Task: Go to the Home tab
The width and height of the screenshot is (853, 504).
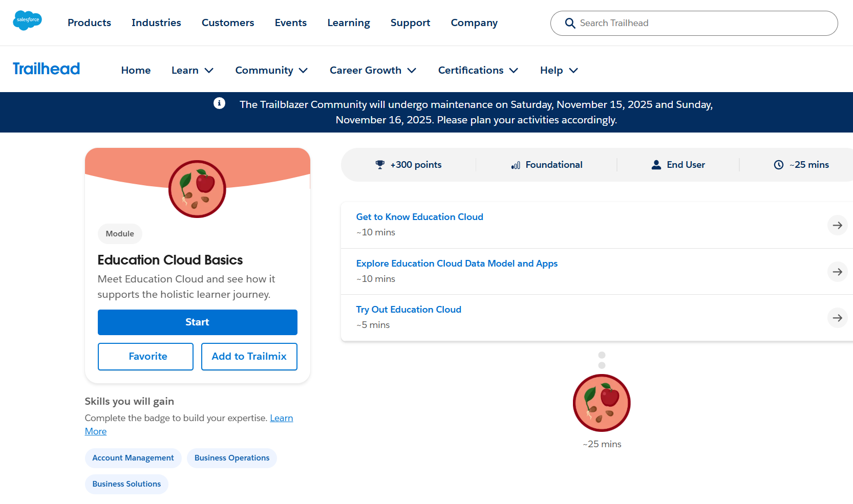Action: [x=136, y=70]
